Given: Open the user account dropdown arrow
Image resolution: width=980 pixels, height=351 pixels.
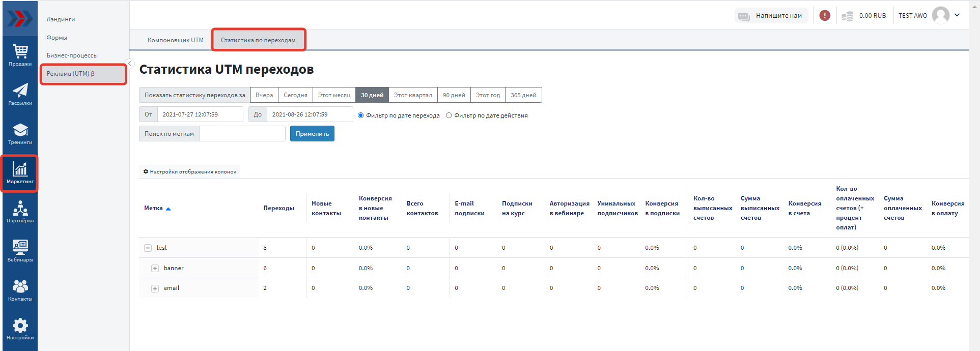Looking at the screenshot, I should 957,15.
